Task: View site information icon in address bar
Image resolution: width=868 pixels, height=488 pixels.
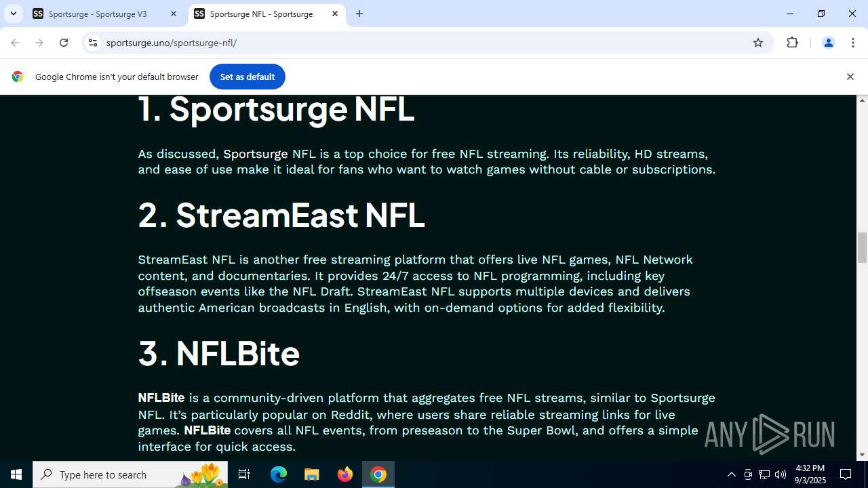Action: click(93, 43)
